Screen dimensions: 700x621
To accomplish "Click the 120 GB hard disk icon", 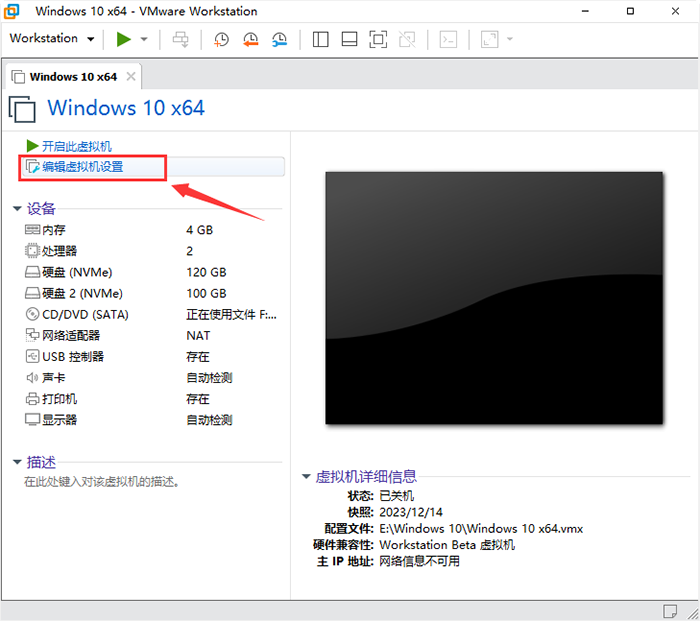I will point(32,272).
